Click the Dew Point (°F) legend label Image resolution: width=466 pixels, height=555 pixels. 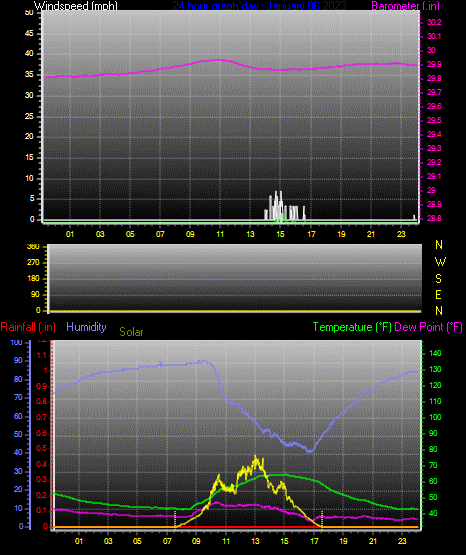[428, 327]
